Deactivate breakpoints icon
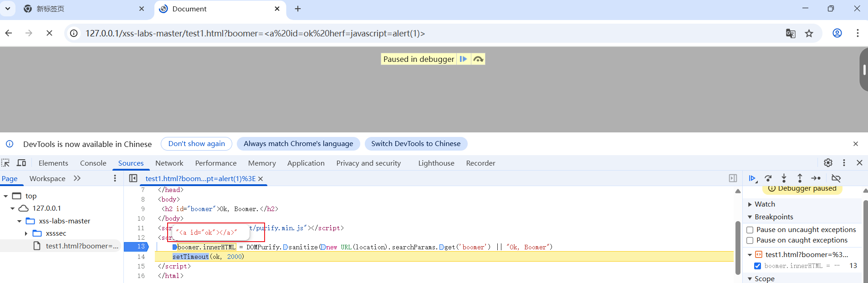The height and width of the screenshot is (283, 868). pyautogui.click(x=836, y=178)
